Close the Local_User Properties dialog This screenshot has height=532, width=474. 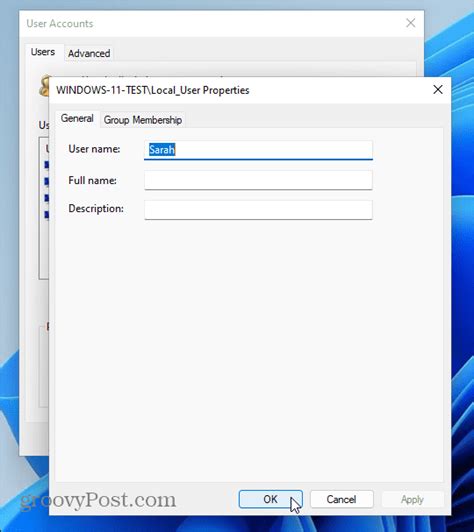438,90
